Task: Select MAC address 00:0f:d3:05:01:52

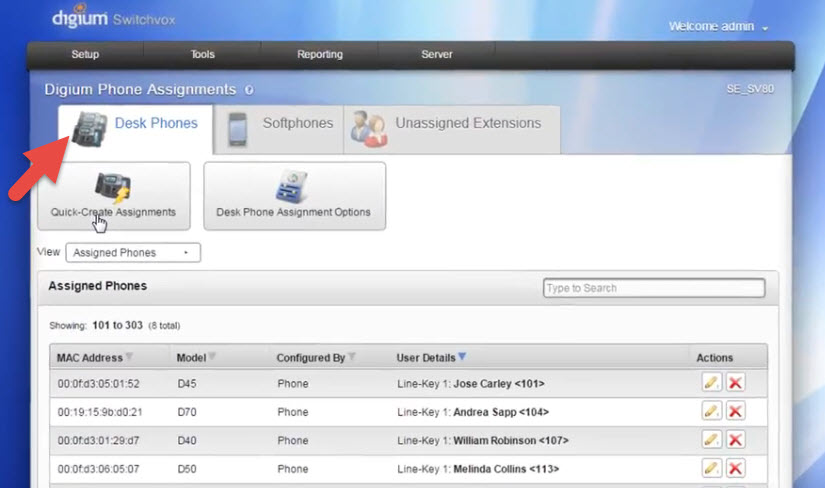Action: click(x=98, y=384)
